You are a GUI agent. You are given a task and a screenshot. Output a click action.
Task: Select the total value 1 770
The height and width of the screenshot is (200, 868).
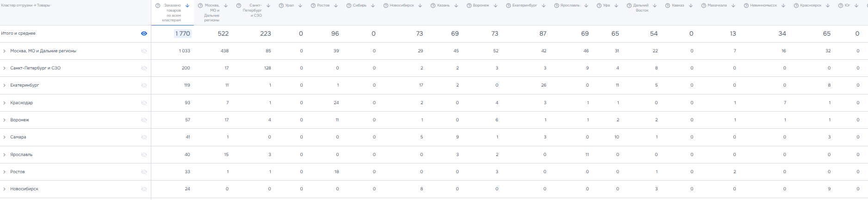pyautogui.click(x=183, y=33)
